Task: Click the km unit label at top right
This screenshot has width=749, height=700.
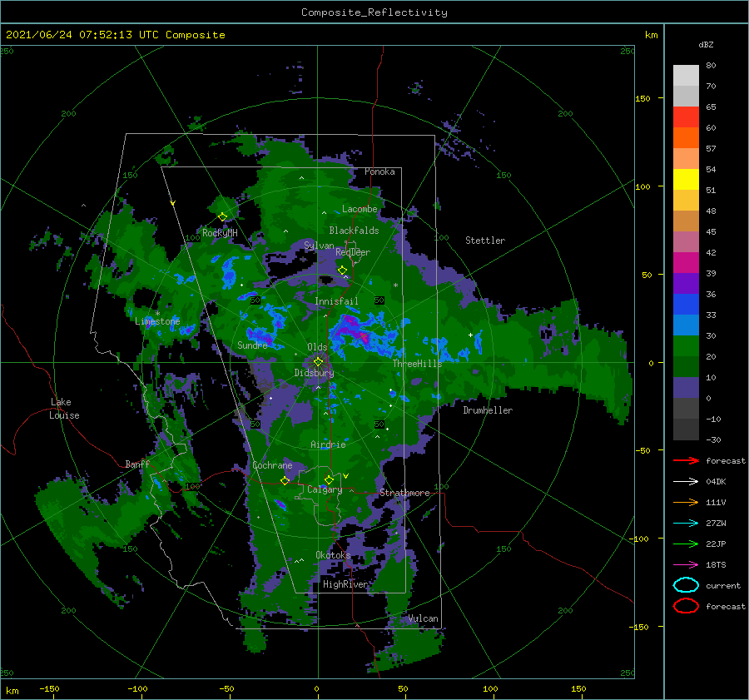Action: (651, 35)
